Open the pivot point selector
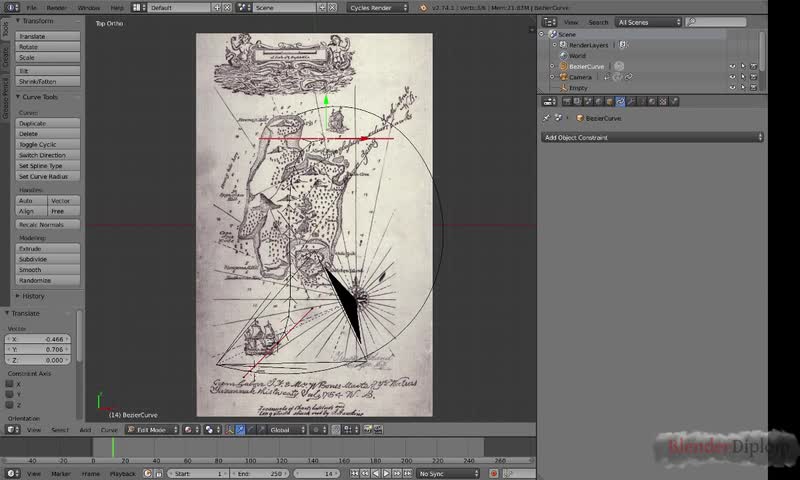 point(212,430)
